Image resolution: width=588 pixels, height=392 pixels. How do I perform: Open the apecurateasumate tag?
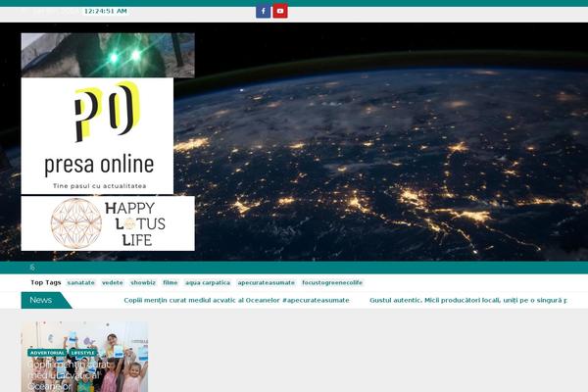pyautogui.click(x=267, y=282)
